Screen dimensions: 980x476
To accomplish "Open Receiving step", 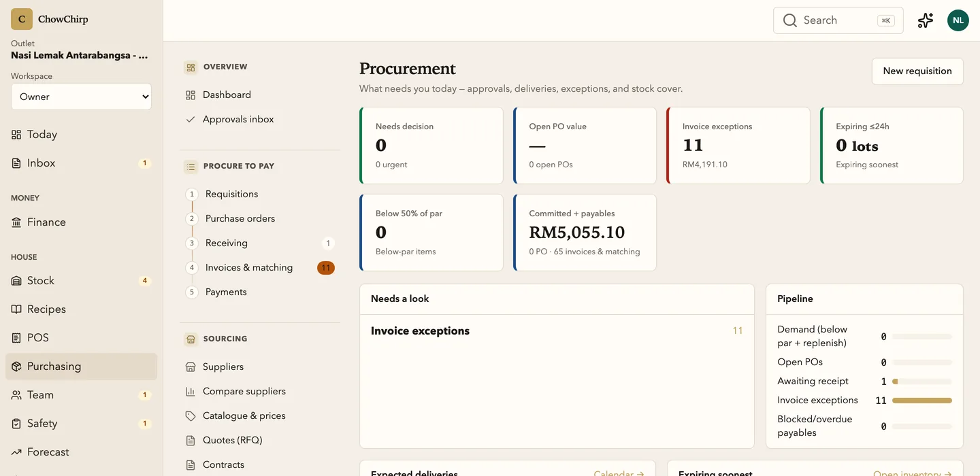I will [260, 243].
